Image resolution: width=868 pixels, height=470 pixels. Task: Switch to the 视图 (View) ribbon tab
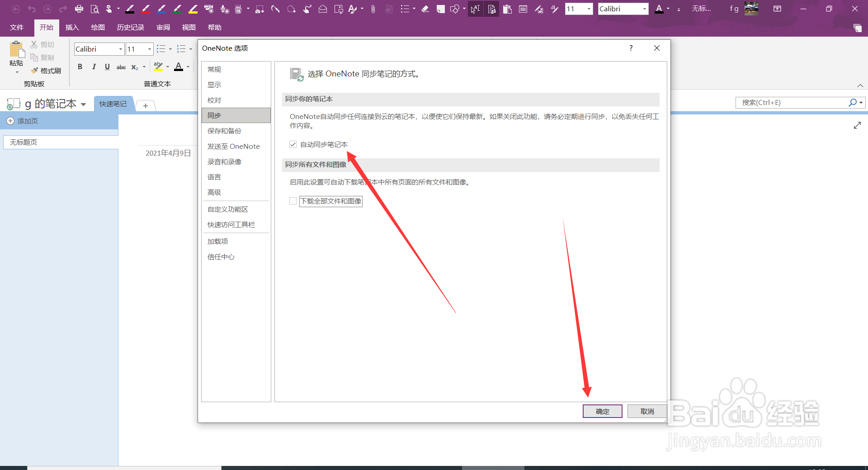(189, 28)
